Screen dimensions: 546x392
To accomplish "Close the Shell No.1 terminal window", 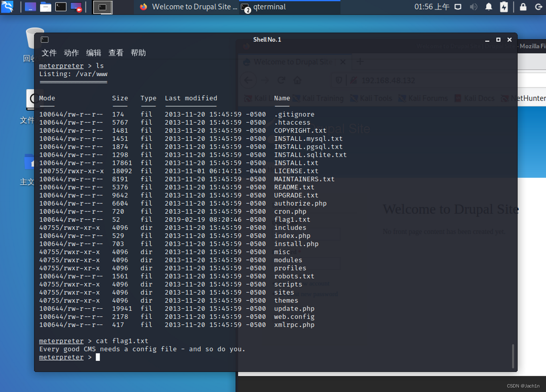I will tap(510, 40).
